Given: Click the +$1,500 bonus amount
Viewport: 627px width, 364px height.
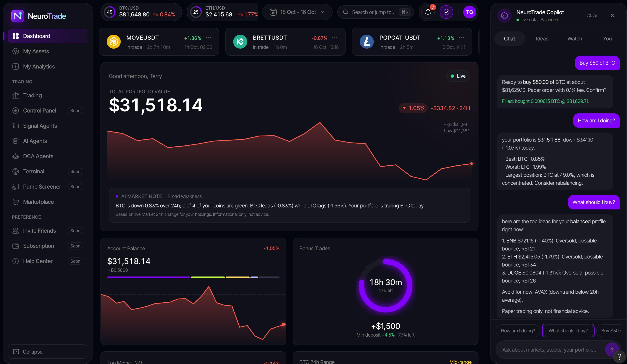Looking at the screenshot, I should click(x=385, y=326).
